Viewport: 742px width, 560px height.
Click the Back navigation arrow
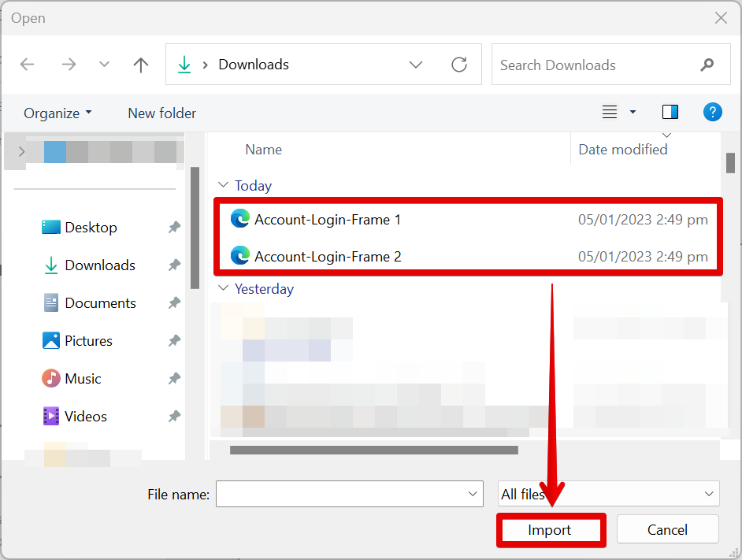point(28,65)
